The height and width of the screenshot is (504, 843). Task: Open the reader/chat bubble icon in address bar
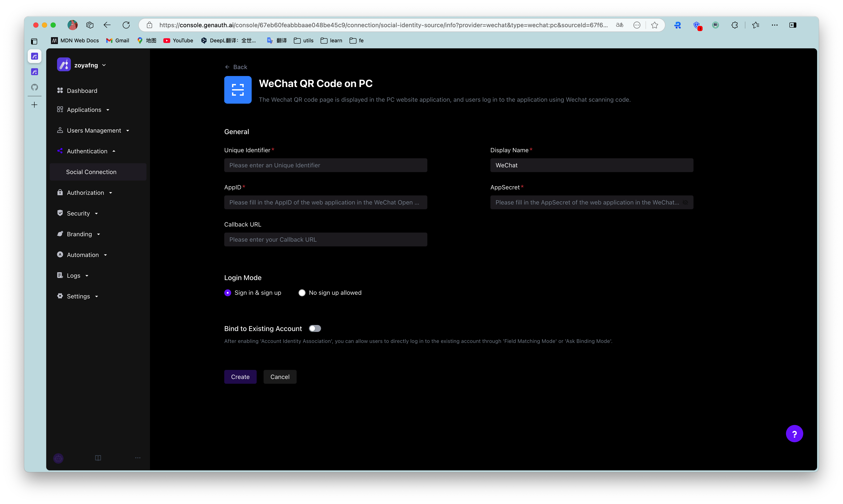[x=637, y=25]
